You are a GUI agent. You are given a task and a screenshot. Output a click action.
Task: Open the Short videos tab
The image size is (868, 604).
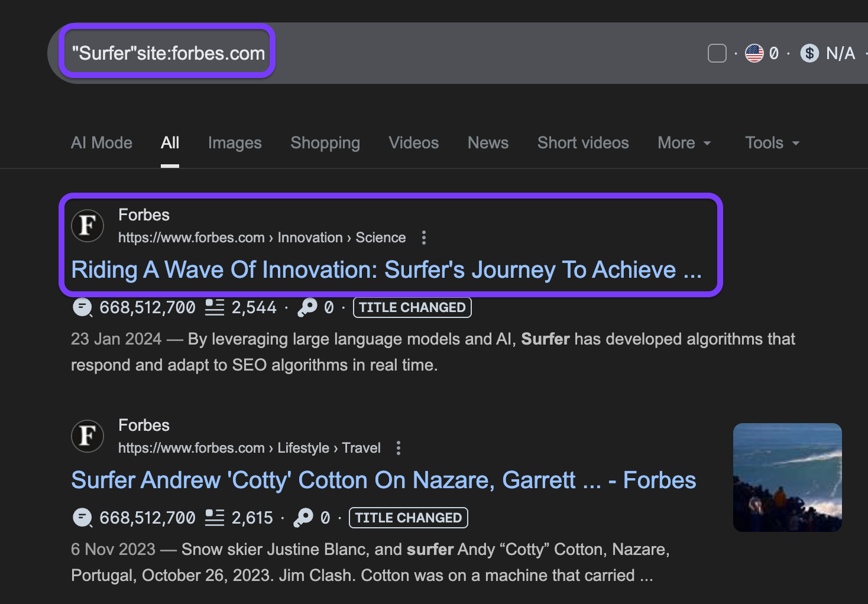(582, 143)
